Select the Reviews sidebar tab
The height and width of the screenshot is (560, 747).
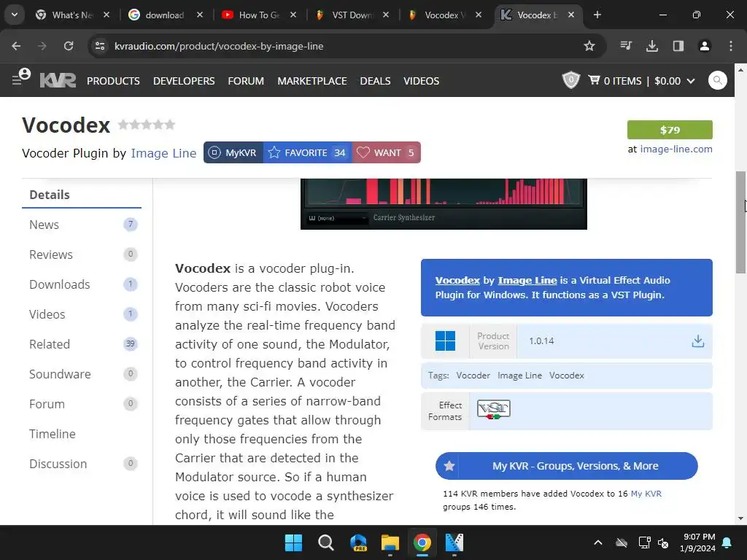tap(82, 254)
